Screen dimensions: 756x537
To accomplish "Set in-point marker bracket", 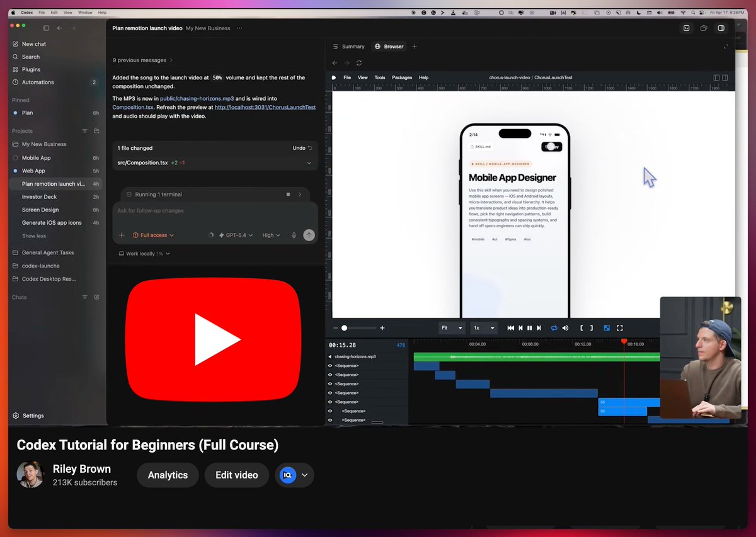I will [581, 328].
